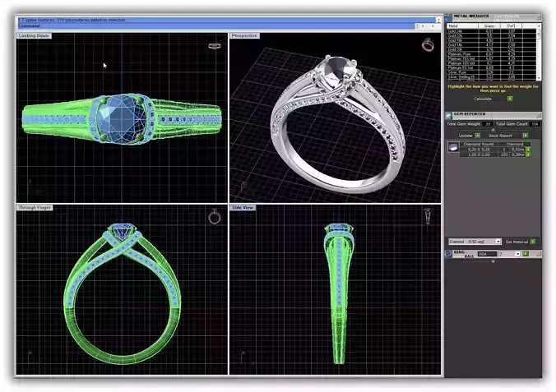Viewport: 556px width, 392px height.
Task: Collapse Ring Rail panel with chevron below it
Action: [493, 261]
